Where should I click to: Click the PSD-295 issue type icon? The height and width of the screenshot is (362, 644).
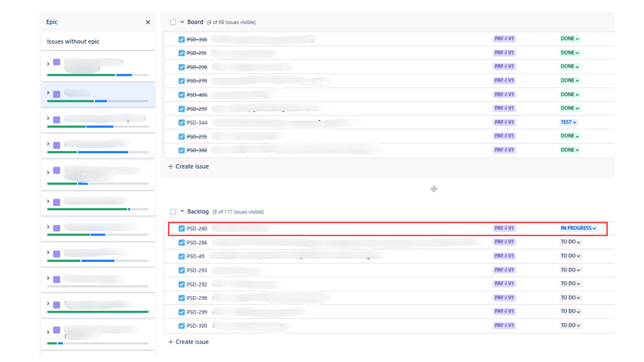click(x=181, y=136)
